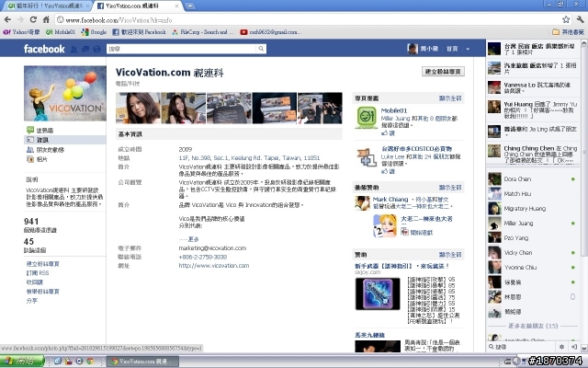Switch to the first browser tab
The image size is (588, 368).
coord(47,6)
